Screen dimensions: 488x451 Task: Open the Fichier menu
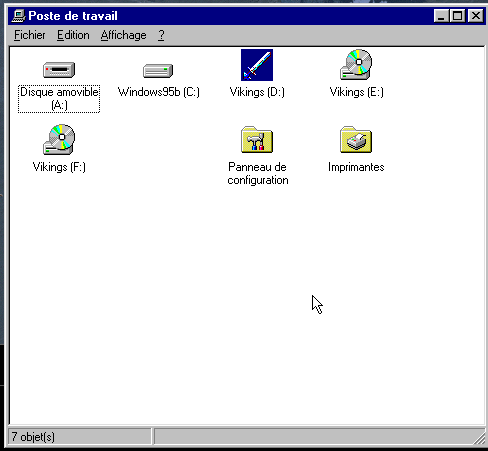click(x=30, y=35)
